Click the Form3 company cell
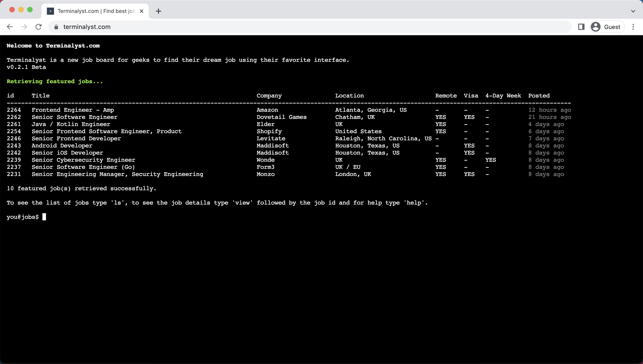Image resolution: width=643 pixels, height=364 pixels. [266, 167]
